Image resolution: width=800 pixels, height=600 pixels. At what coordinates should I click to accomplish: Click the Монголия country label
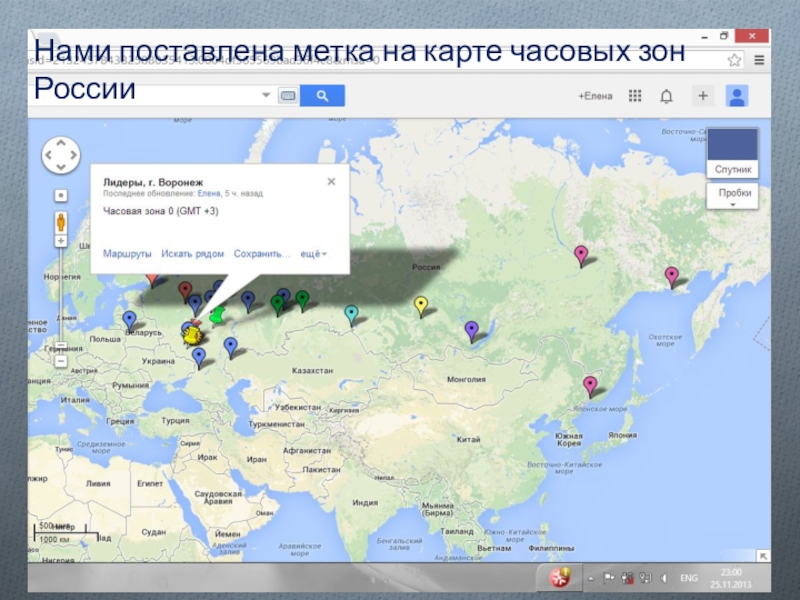coord(466,379)
